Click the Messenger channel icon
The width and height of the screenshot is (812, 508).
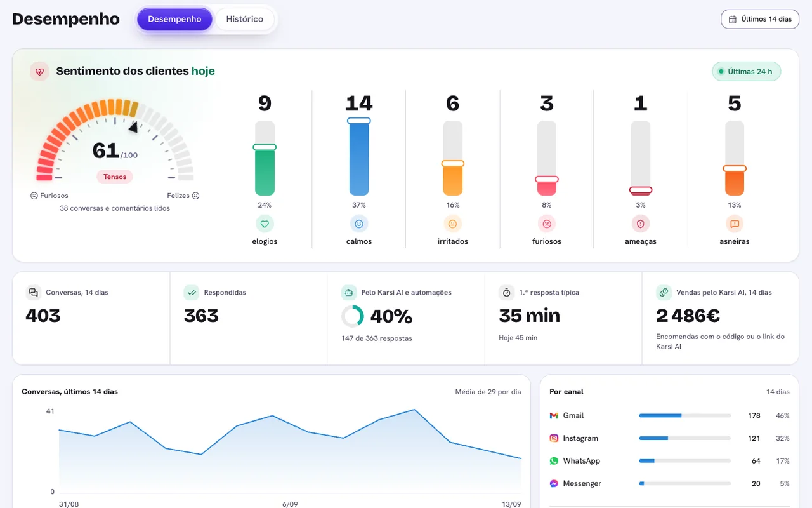click(x=554, y=483)
